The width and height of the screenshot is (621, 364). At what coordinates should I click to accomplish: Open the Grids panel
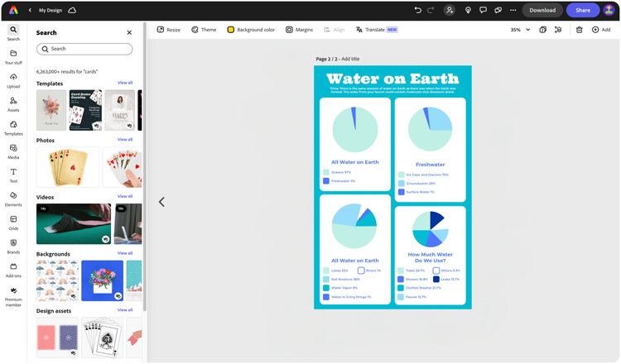click(13, 223)
